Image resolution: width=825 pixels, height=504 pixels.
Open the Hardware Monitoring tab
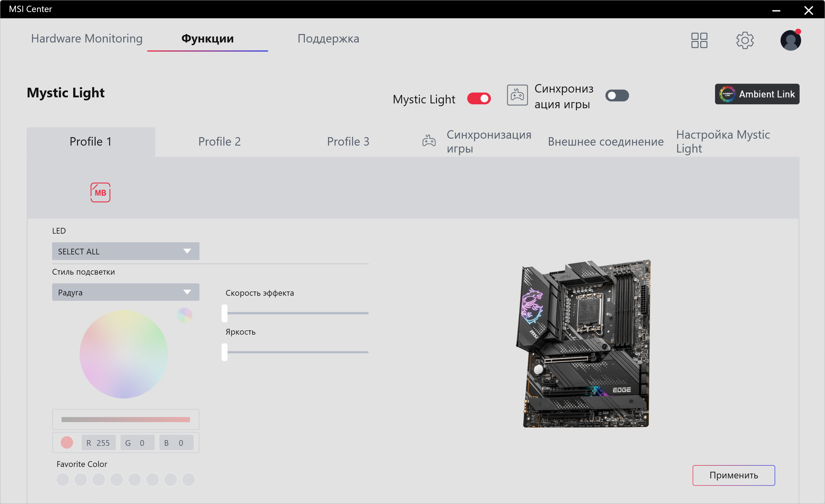click(87, 39)
